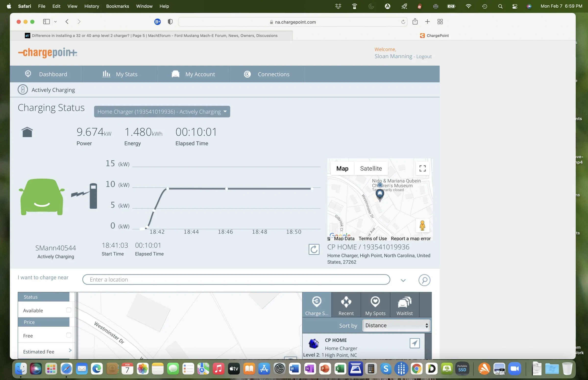
Task: Expand the Home Charger station dropdown
Action: pos(162,112)
